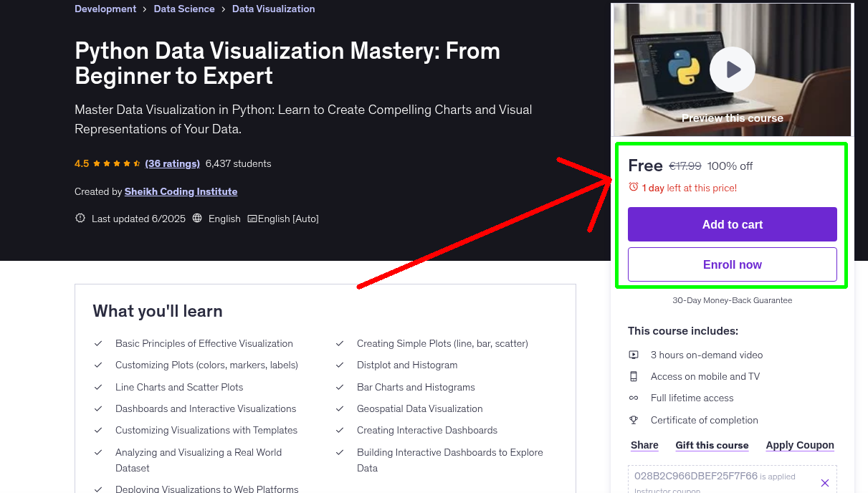Navigate to the Development breadcrumb

[x=105, y=9]
